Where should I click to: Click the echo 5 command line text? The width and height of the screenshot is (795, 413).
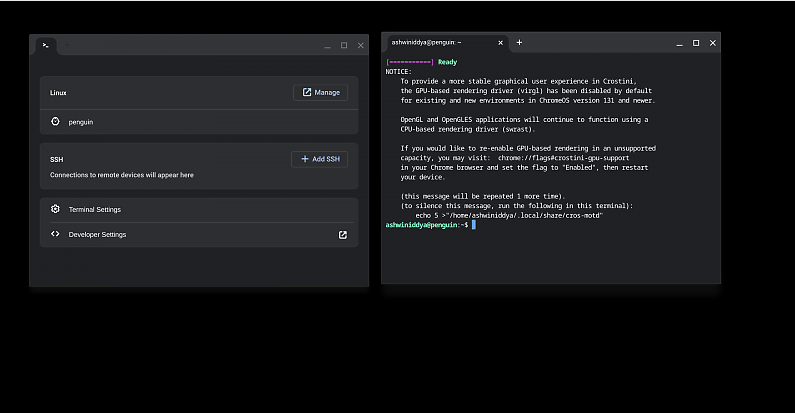click(x=509, y=215)
